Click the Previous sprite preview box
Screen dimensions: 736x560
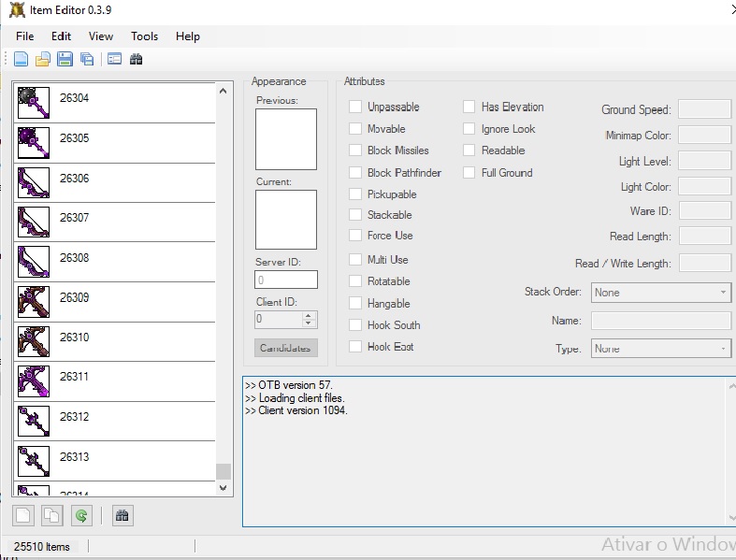point(286,139)
